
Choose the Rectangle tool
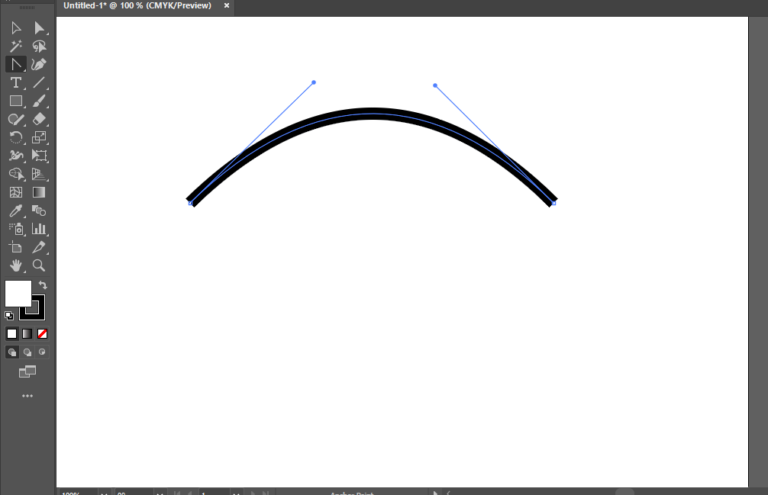click(x=16, y=101)
